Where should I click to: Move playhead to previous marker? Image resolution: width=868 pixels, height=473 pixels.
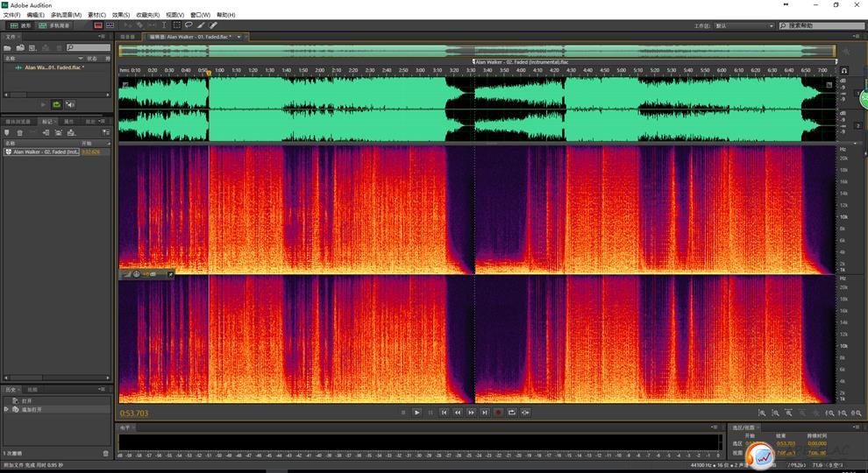(x=444, y=413)
